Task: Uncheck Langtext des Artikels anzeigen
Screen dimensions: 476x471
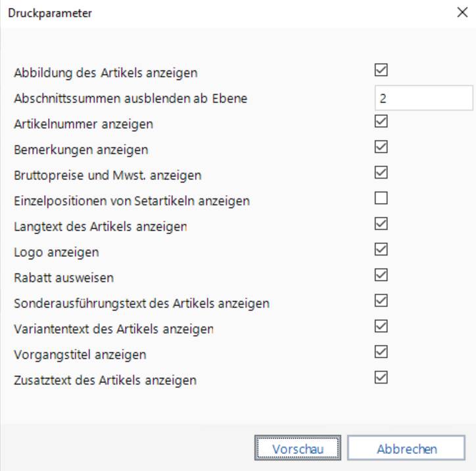Action: [x=381, y=223]
